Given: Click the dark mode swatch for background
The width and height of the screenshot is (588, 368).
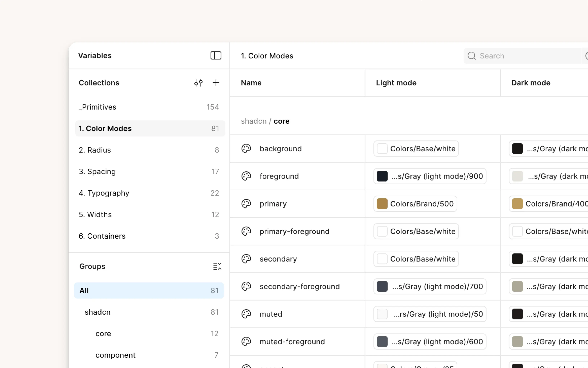Looking at the screenshot, I should click(517, 148).
